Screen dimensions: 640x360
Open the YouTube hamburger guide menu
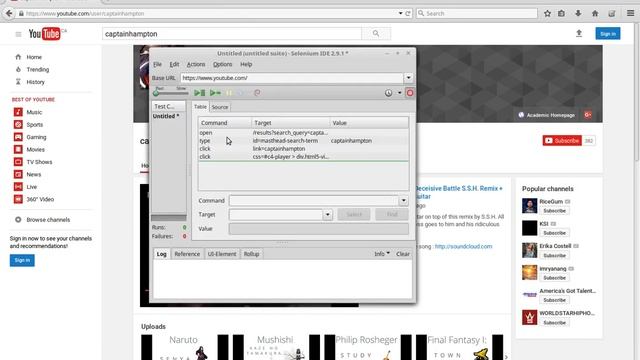18,34
